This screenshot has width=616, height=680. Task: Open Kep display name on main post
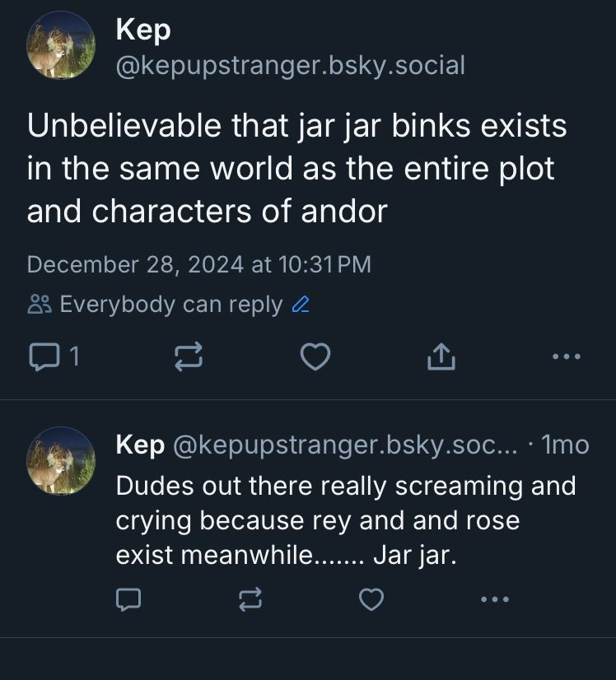click(x=143, y=30)
